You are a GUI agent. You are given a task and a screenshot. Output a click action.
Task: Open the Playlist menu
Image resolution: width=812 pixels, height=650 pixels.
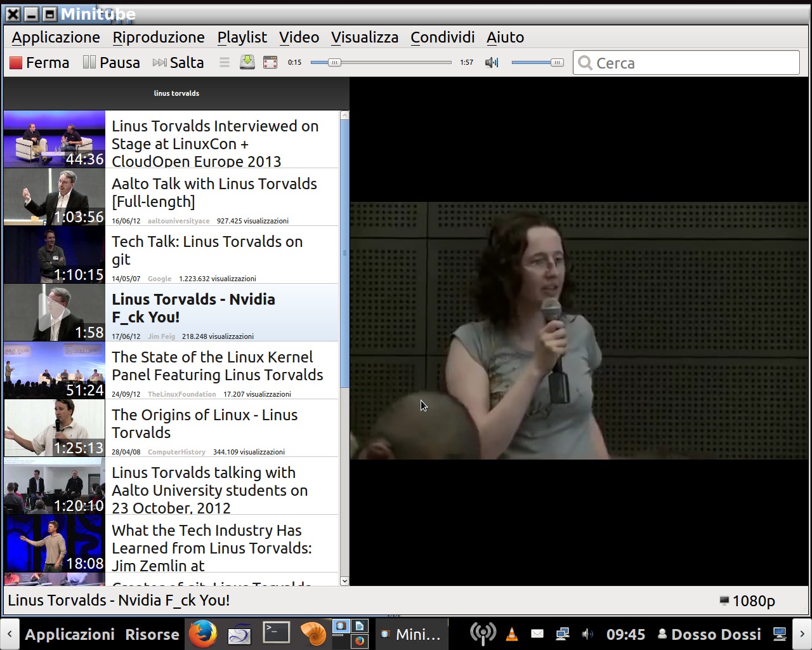(x=242, y=37)
